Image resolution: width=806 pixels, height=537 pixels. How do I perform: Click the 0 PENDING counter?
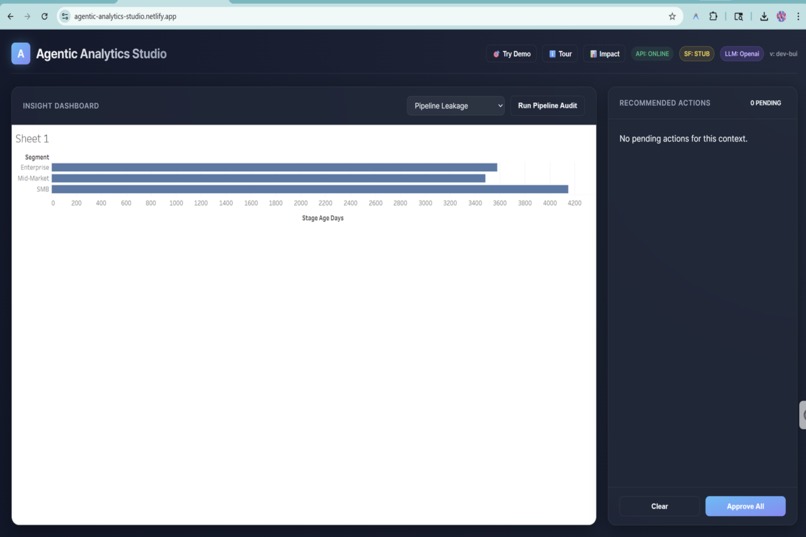[765, 103]
